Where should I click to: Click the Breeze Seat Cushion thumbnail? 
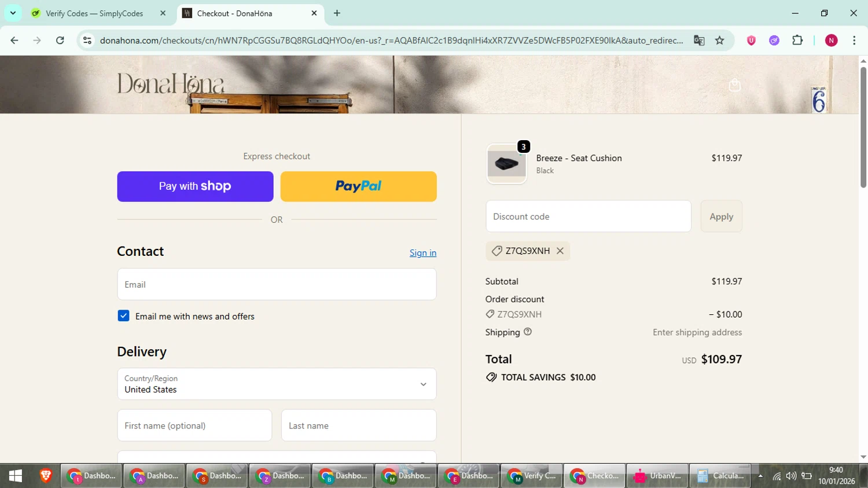click(506, 164)
